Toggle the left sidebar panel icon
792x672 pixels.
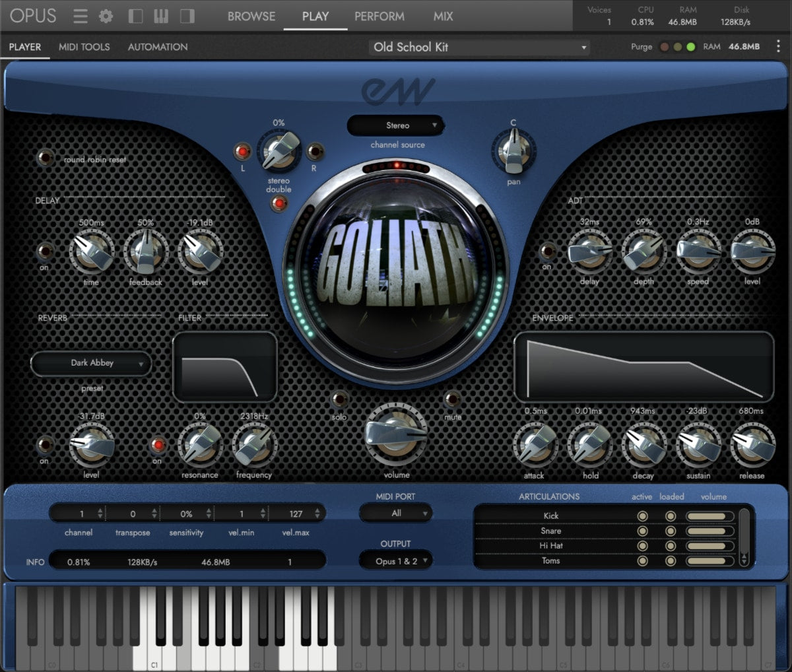(x=135, y=16)
